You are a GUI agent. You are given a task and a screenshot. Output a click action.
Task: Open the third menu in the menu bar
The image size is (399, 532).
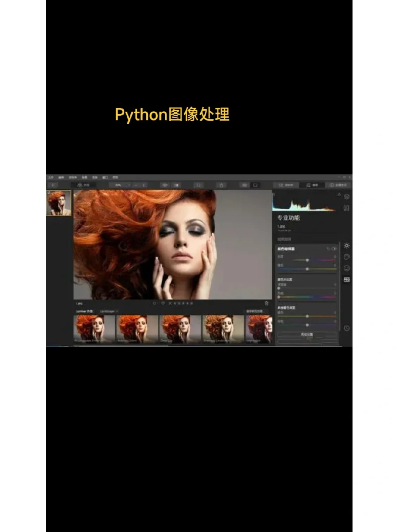(73, 177)
